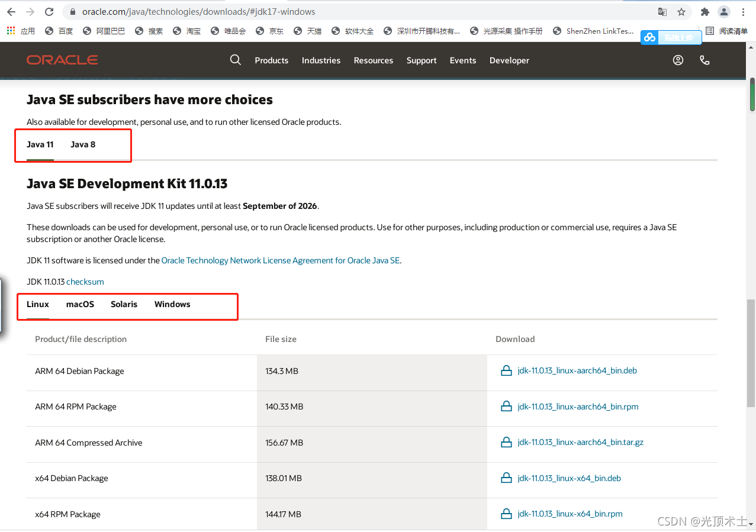This screenshot has width=756, height=532.
Task: Download jdk-11.0.13_linux-x64_bin.deb
Action: pos(569,478)
